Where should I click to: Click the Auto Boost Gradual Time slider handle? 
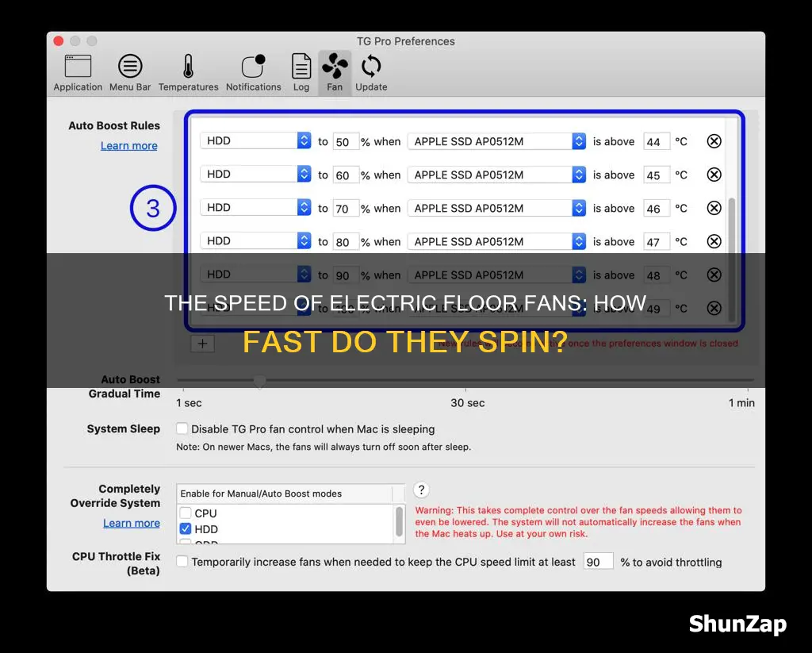(259, 382)
